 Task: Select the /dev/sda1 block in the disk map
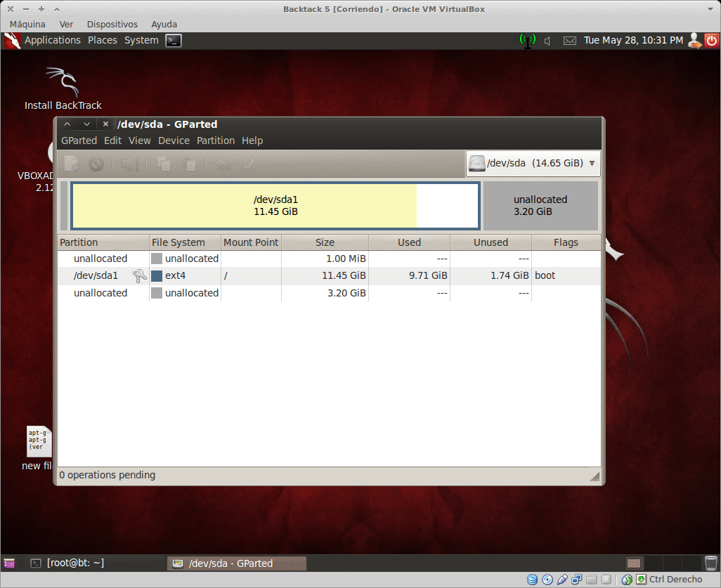coord(275,206)
